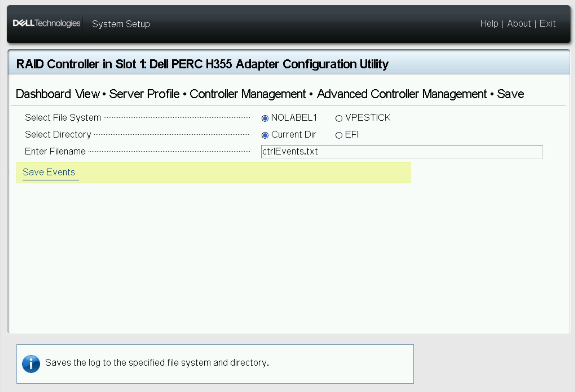Click Save Events
This screenshot has height=392, width=575.
(49, 172)
